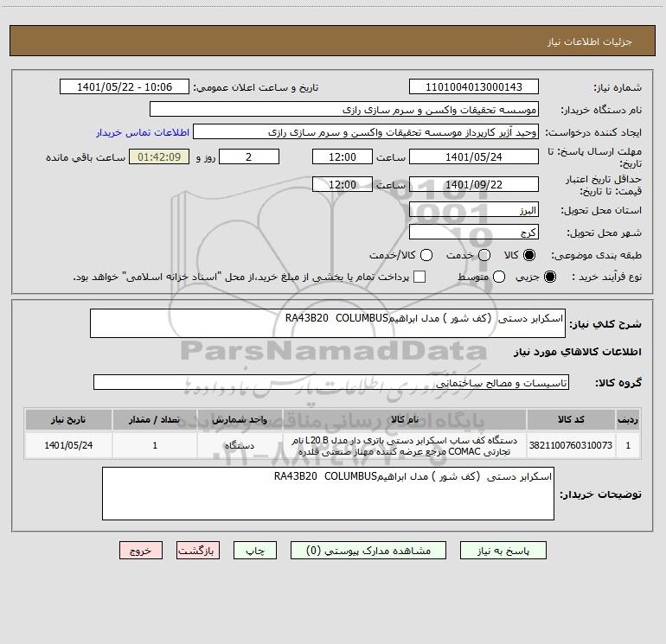Click the price validity date 1401/09/22 field

474,184
